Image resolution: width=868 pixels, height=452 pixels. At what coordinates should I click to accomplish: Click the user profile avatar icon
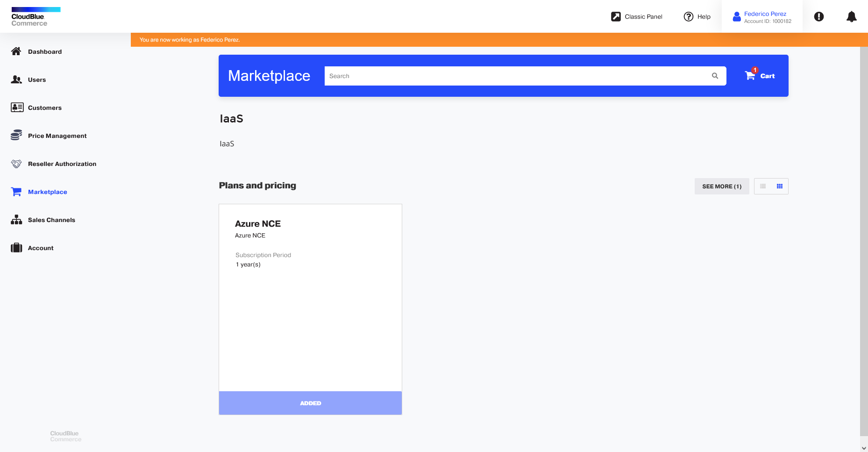pyautogui.click(x=737, y=17)
